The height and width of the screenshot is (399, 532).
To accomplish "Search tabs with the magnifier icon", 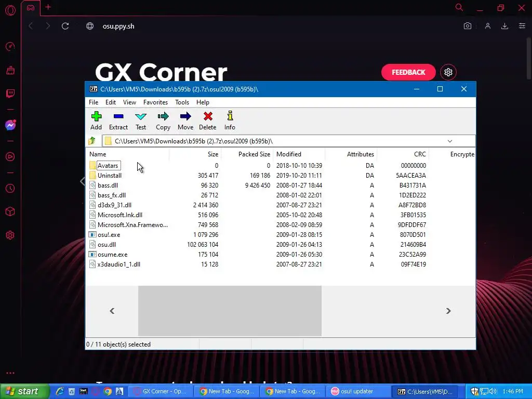I will point(459,7).
